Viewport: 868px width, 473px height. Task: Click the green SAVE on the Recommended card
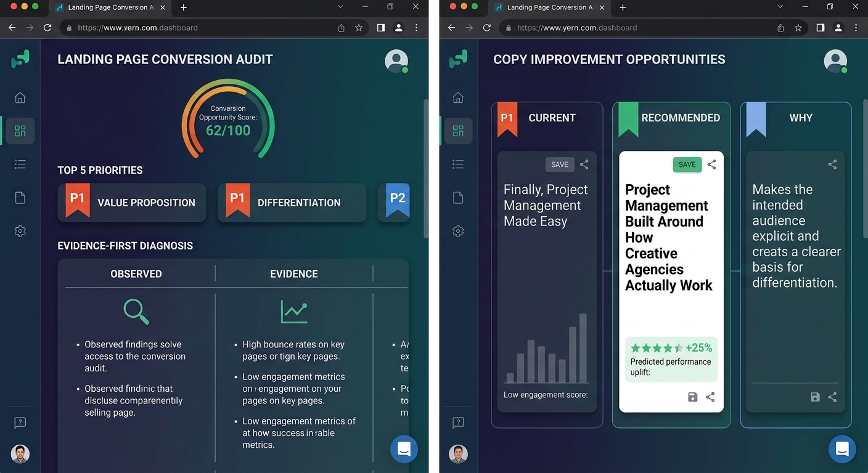tap(687, 164)
